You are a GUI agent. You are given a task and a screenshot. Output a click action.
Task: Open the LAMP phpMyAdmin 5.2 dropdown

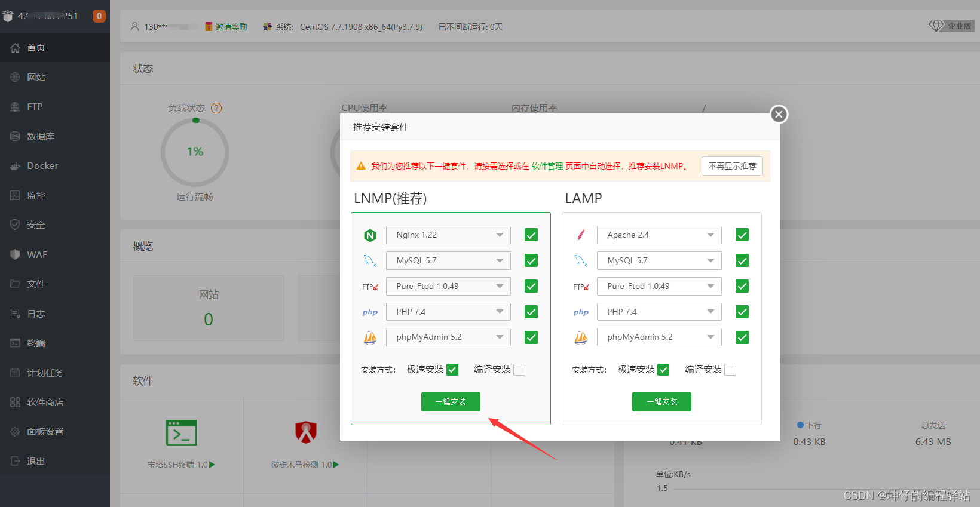(x=659, y=337)
